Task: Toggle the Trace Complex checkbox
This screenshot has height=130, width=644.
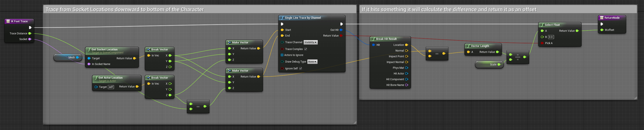Action: (305, 49)
